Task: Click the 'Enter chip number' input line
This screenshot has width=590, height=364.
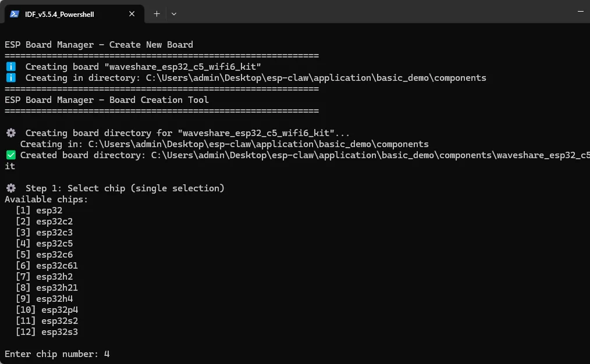Action: tap(57, 354)
